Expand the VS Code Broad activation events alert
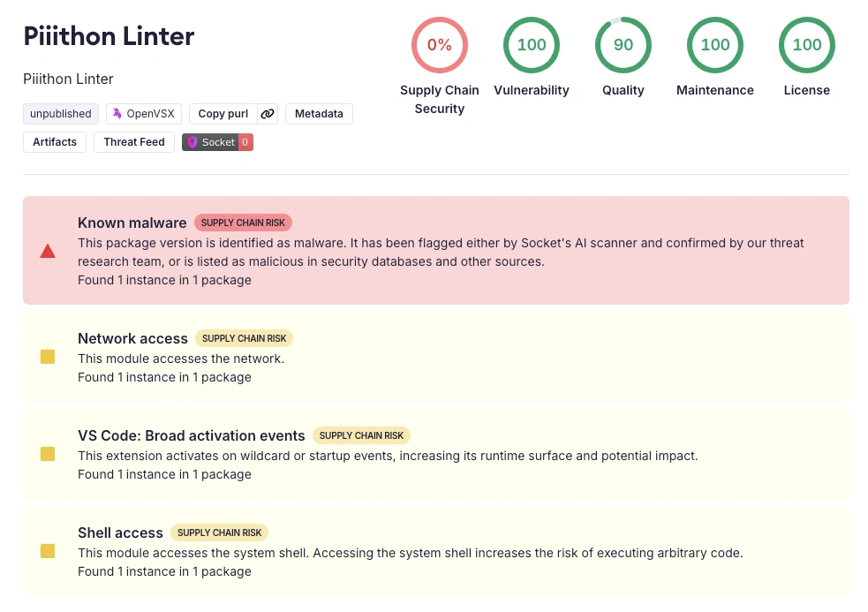This screenshot has width=868, height=612. (x=191, y=435)
